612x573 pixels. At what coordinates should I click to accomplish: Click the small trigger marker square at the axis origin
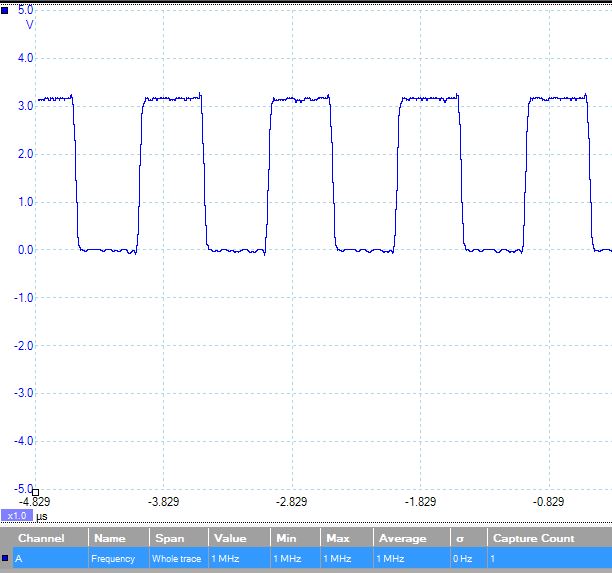click(35, 492)
